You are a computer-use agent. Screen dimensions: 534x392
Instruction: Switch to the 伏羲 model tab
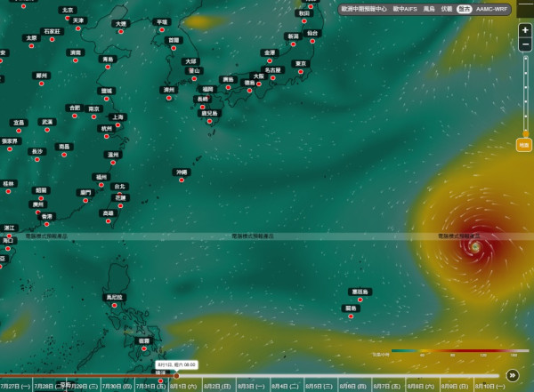(447, 9)
